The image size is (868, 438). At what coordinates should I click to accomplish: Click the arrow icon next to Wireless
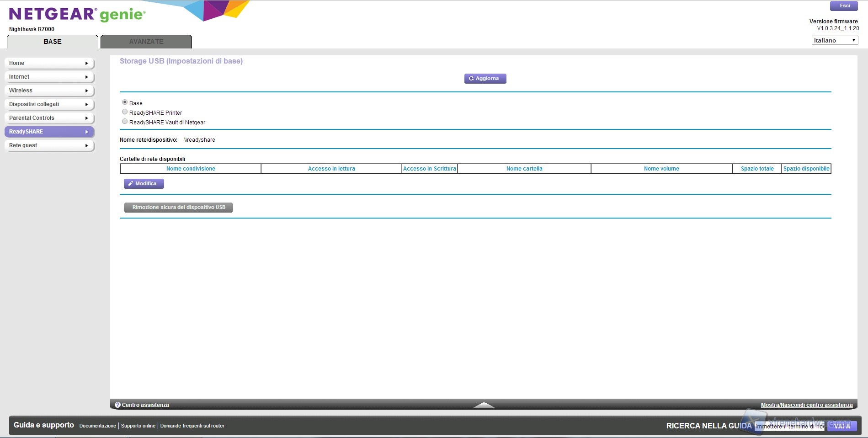(86, 91)
